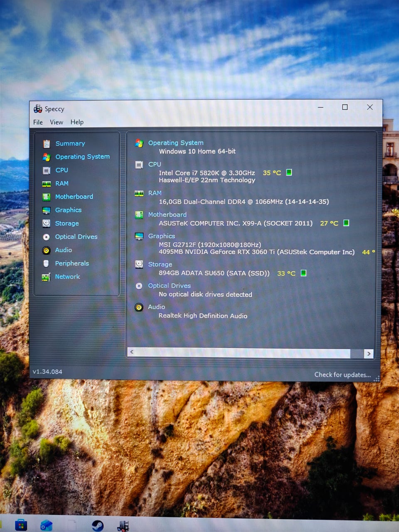The height and width of the screenshot is (532, 399).
Task: Click '4095MB NVIDIA GeForce RTX 3060 Ti' text
Action: [256, 252]
